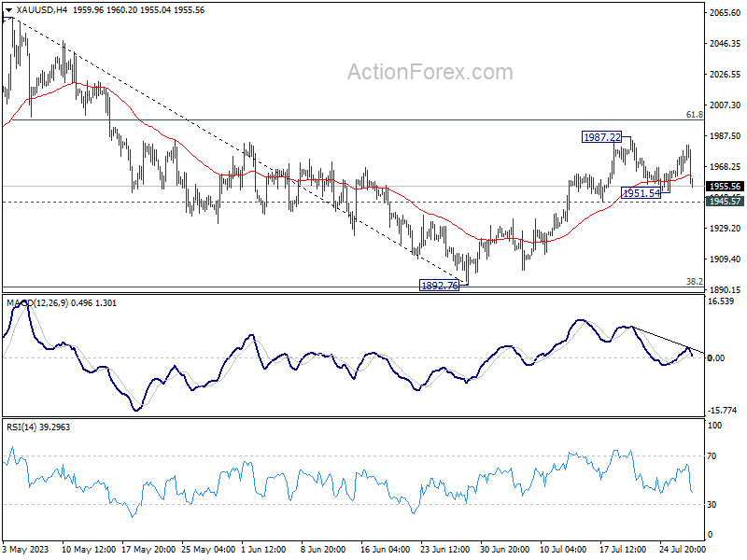Viewport: 747px width, 560px height.
Task: Click the RSI 100 scale value
Action: [715, 426]
